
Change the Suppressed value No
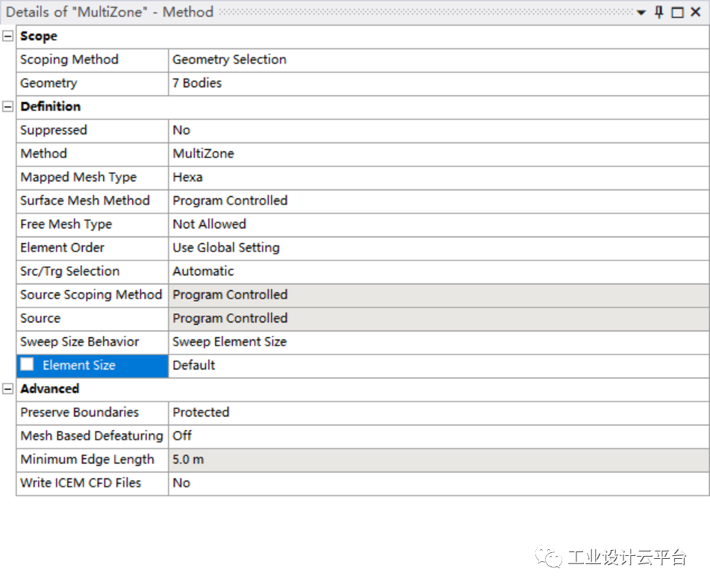point(438,131)
